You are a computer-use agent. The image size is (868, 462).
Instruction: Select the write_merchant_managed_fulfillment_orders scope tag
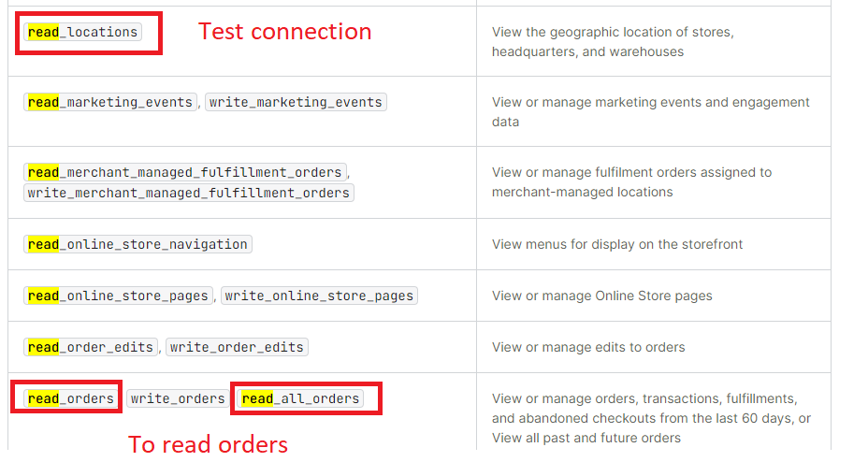coord(189,193)
